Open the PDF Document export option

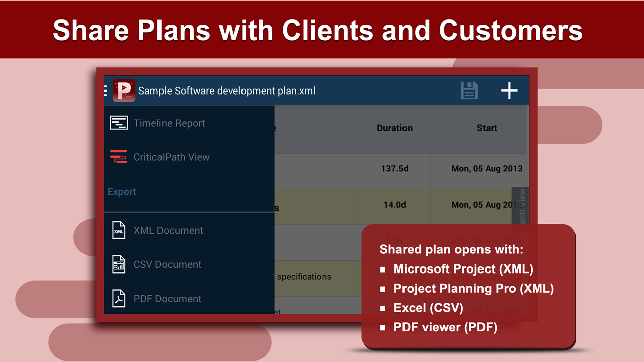tap(167, 298)
